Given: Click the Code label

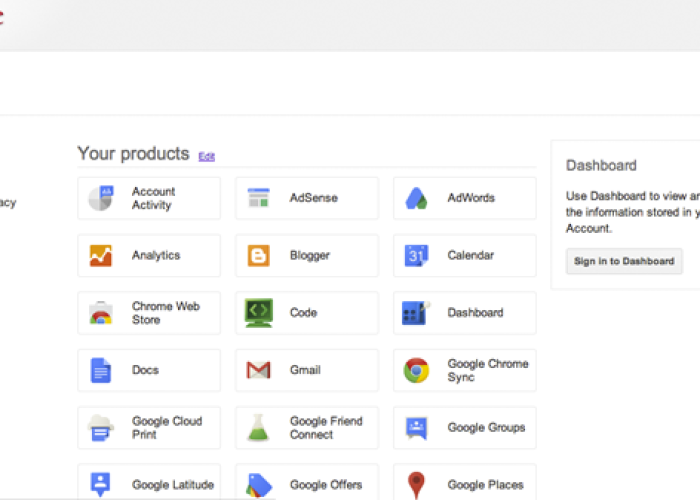Looking at the screenshot, I should pos(303,312).
